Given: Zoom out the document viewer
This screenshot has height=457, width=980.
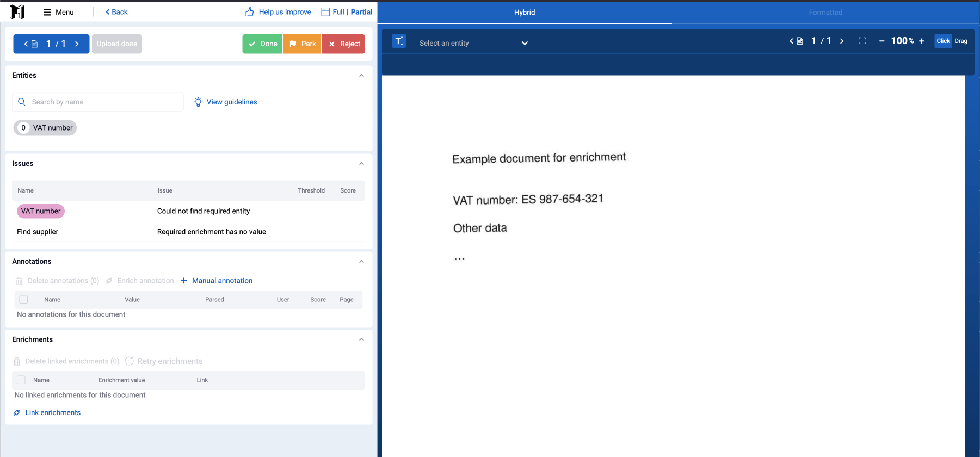Looking at the screenshot, I should click(x=882, y=41).
